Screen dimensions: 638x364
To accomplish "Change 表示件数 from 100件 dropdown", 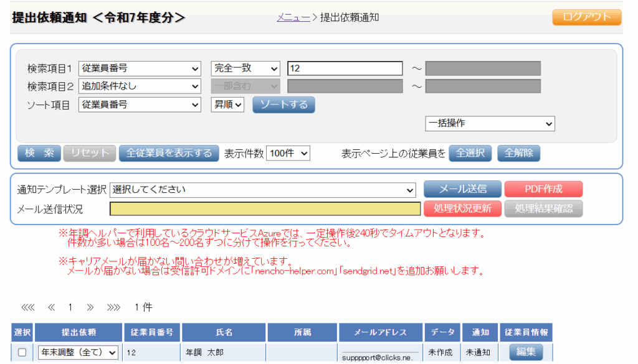I will (x=287, y=153).
